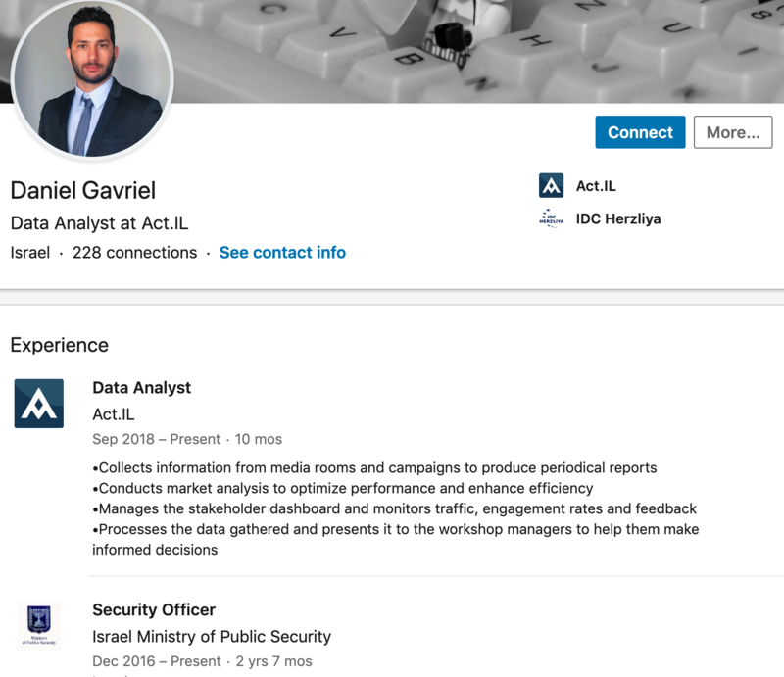Viewport: 784px width, 677px height.
Task: Open the Act.IL logo beside Data Analyst experience
Action: (x=39, y=404)
